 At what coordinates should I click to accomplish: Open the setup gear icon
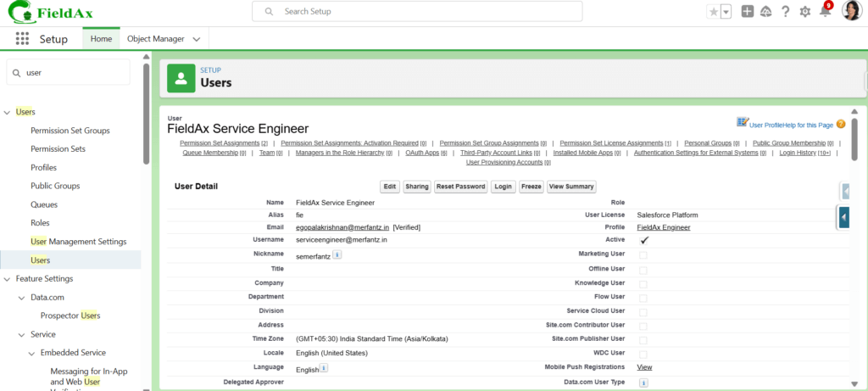tap(805, 12)
